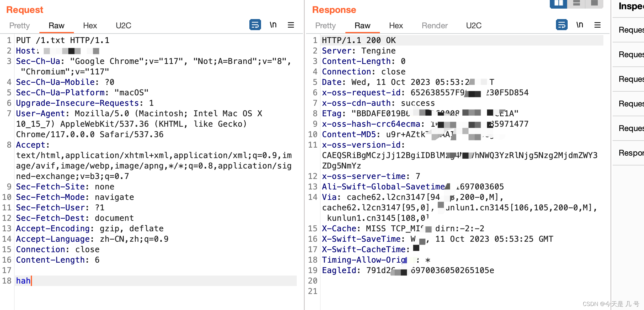644x310 pixels.
Task: Click 'Upgrade-Insecure-Requests: 1' header
Action: (85, 103)
